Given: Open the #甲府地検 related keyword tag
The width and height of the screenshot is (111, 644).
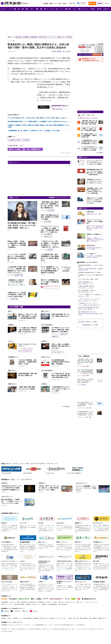Looking at the screenshot, I should (x=26, y=140).
